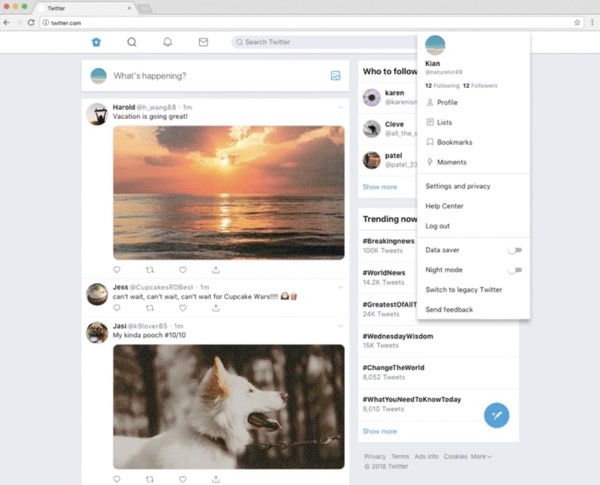600x485 pixels.
Task: Show more Who to follow suggestions
Action: point(380,187)
